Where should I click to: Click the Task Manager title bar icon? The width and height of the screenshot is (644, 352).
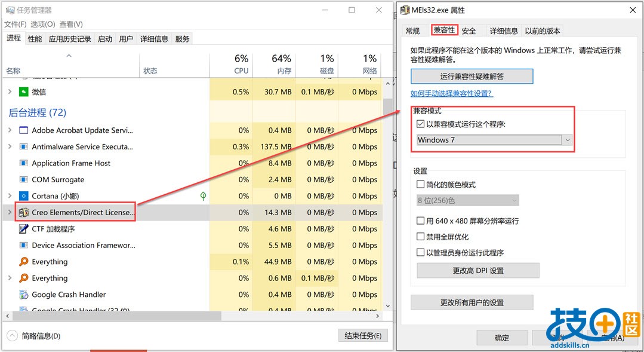pos(10,10)
